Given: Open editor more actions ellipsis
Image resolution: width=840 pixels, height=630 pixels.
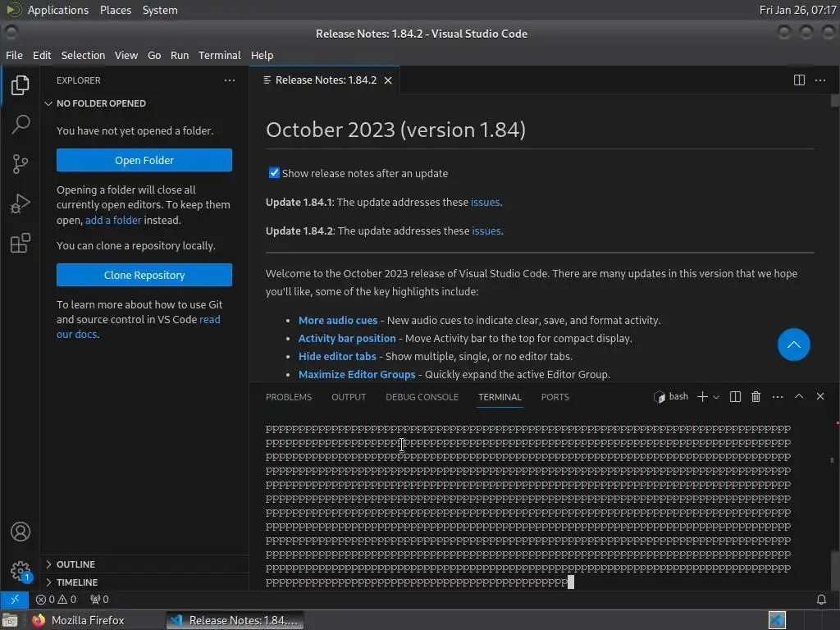Looking at the screenshot, I should [820, 80].
